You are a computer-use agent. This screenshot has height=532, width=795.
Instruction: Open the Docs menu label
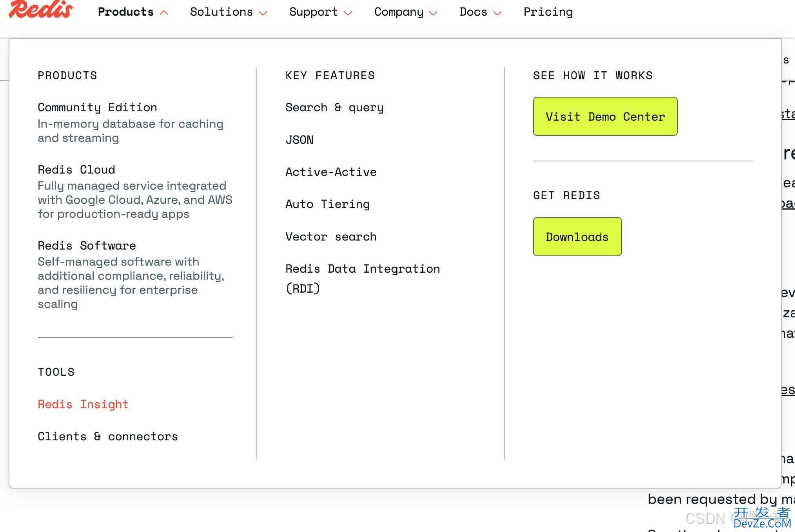point(474,12)
